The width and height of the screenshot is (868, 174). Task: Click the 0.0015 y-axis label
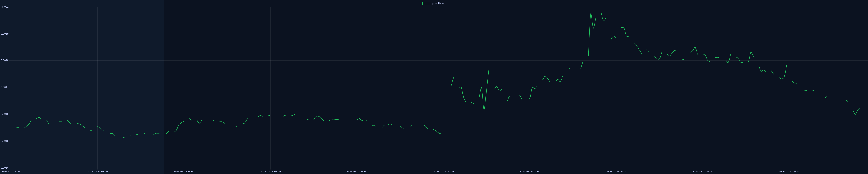[x=5, y=141]
